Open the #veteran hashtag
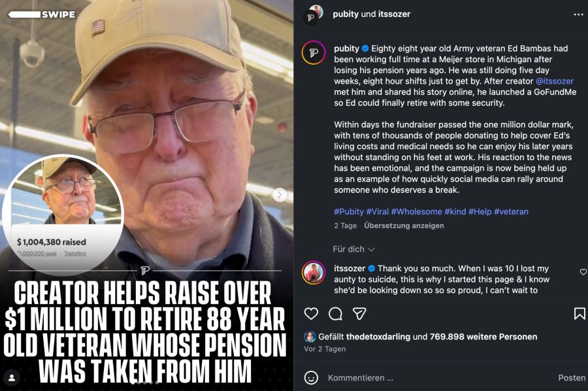 pos(511,212)
